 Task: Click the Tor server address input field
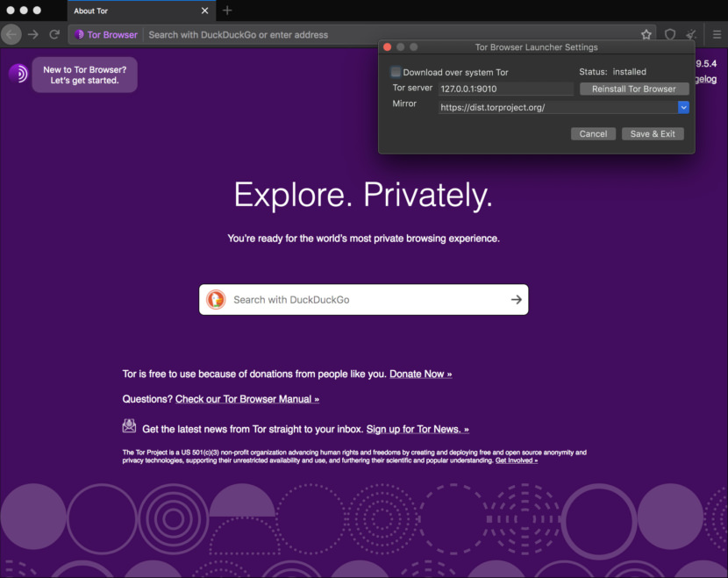click(x=505, y=89)
